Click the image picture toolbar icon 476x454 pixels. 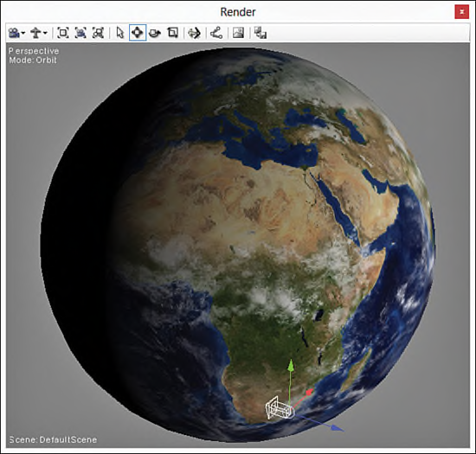click(238, 33)
